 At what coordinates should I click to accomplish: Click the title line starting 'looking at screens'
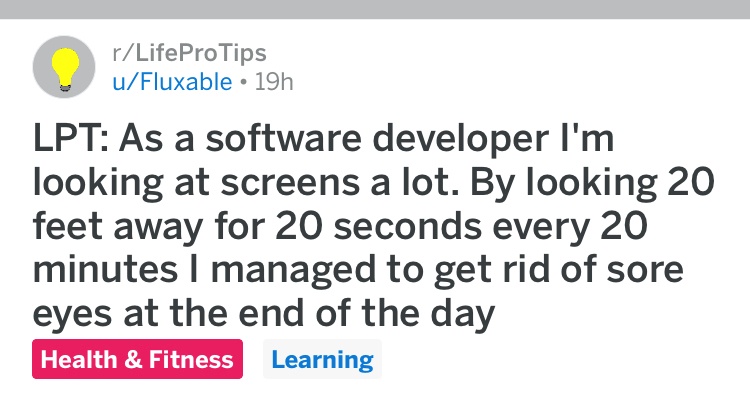click(x=373, y=182)
